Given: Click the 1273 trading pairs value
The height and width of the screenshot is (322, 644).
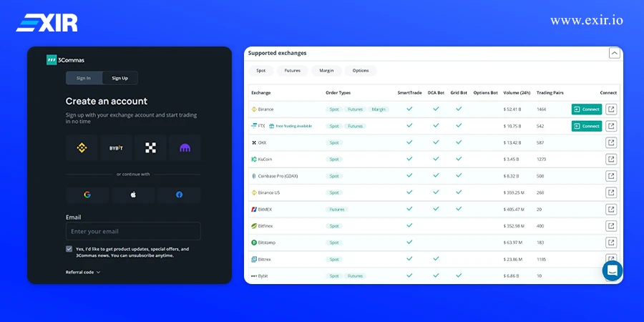Looking at the screenshot, I should click(x=542, y=159).
